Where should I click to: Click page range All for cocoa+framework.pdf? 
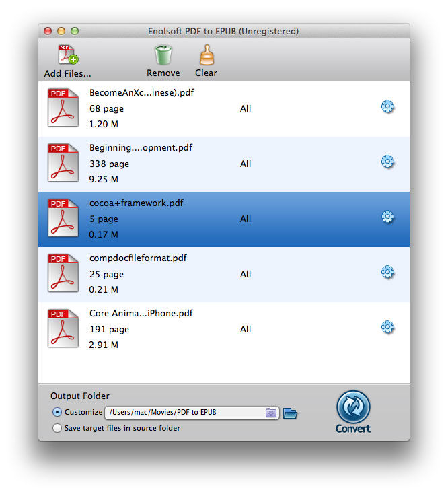tap(246, 219)
